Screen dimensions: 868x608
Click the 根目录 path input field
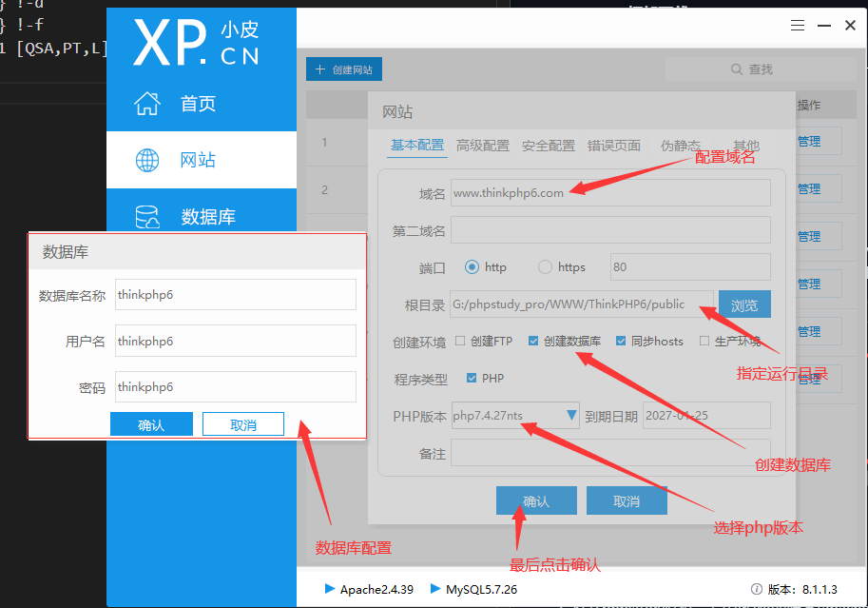pyautogui.click(x=582, y=304)
